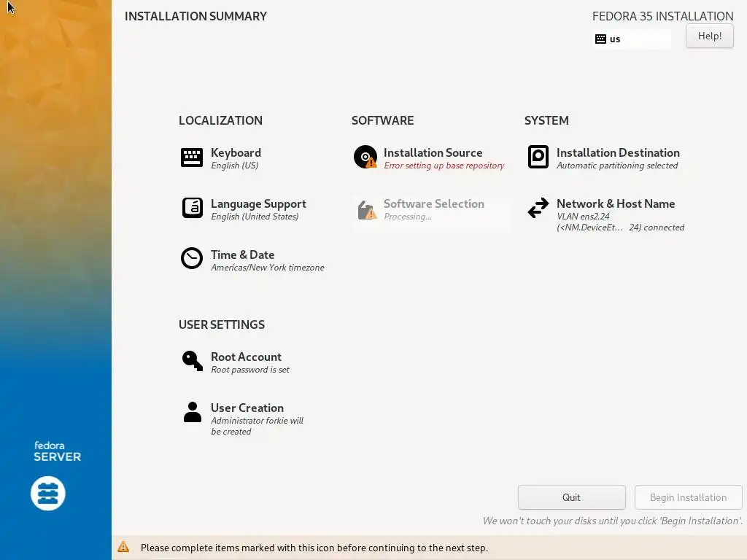Click the Software Selection package icon

pos(367,209)
